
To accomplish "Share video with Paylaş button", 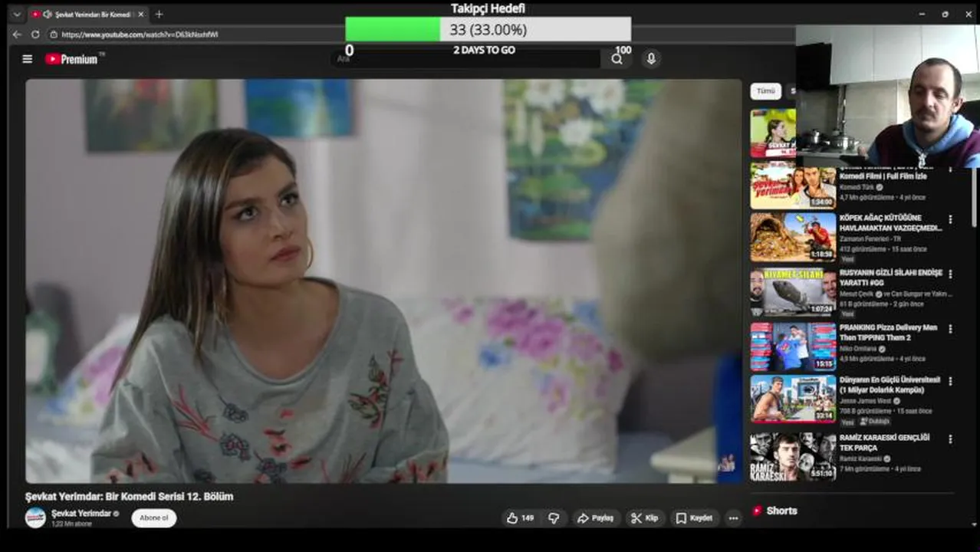I will (x=595, y=518).
